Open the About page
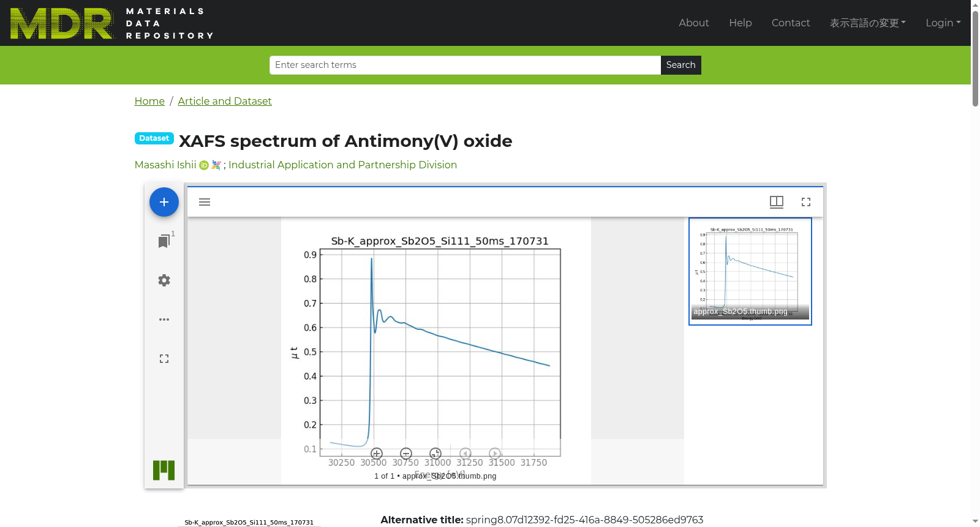The height and width of the screenshot is (527, 980). pos(694,23)
